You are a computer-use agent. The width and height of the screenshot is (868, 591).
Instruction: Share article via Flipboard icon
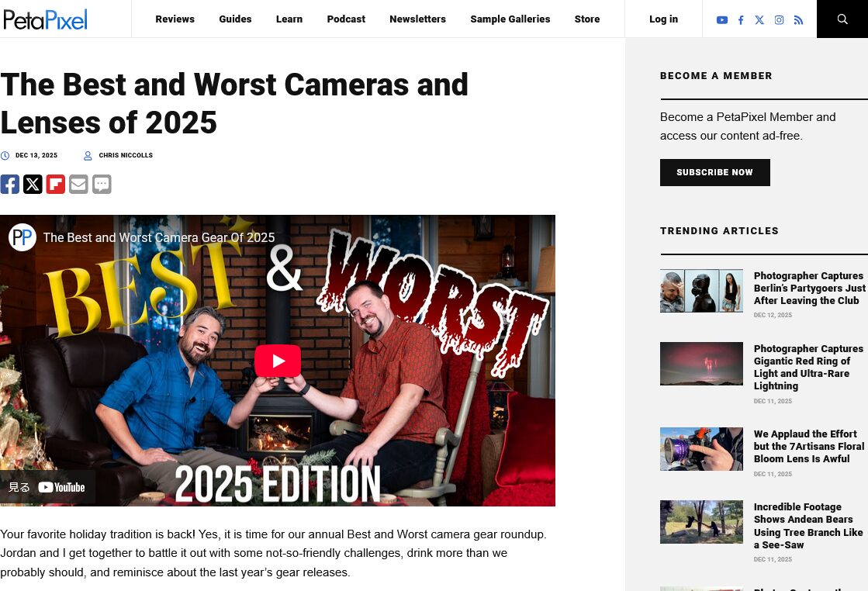(55, 184)
